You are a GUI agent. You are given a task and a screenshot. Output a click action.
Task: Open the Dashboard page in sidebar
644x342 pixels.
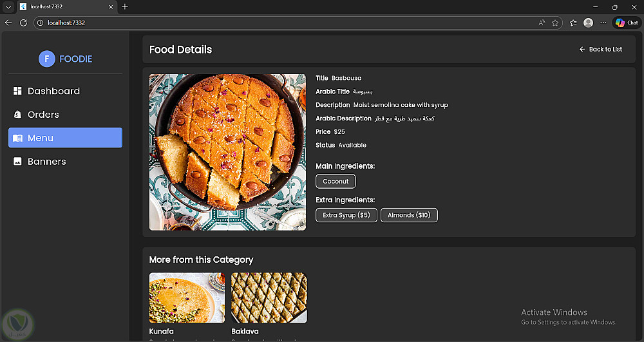click(x=54, y=91)
